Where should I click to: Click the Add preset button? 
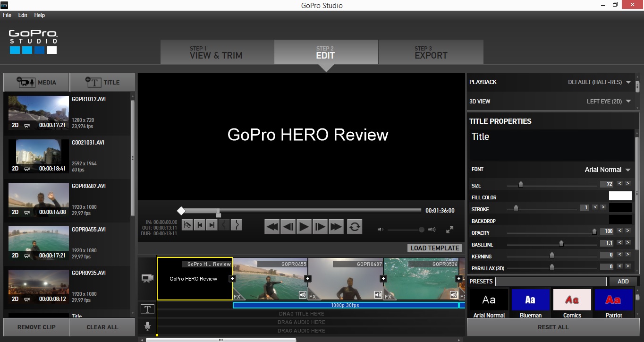[623, 281]
